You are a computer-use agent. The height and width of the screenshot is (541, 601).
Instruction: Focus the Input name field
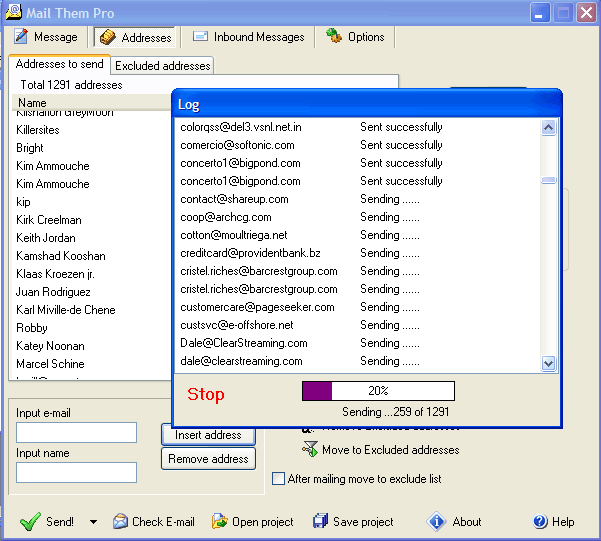coord(76,472)
